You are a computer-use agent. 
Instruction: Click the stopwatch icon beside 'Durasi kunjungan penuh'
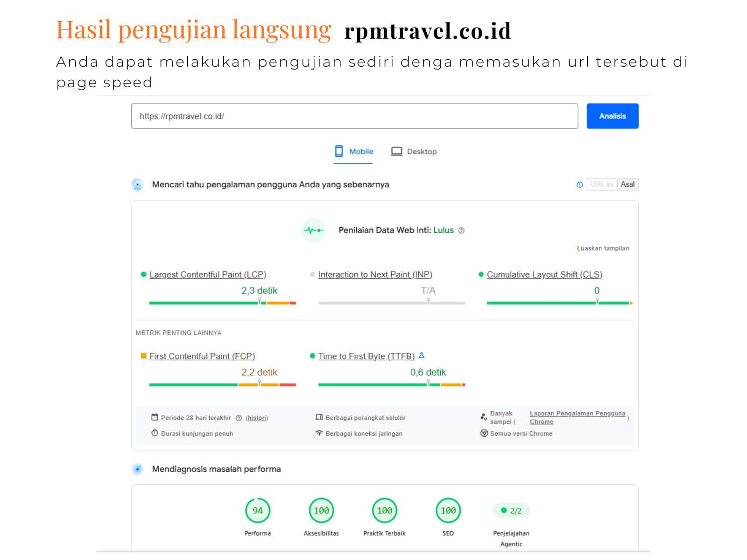pos(155,433)
